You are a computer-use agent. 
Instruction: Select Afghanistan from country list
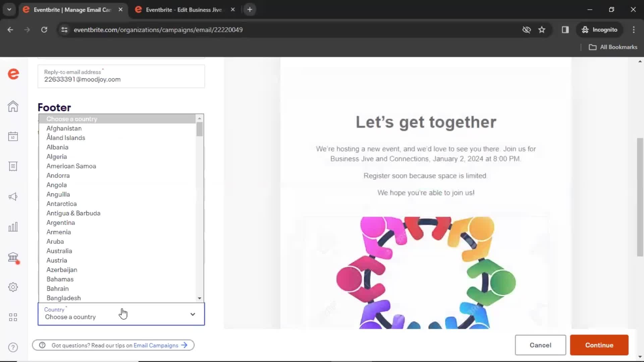point(117,128)
